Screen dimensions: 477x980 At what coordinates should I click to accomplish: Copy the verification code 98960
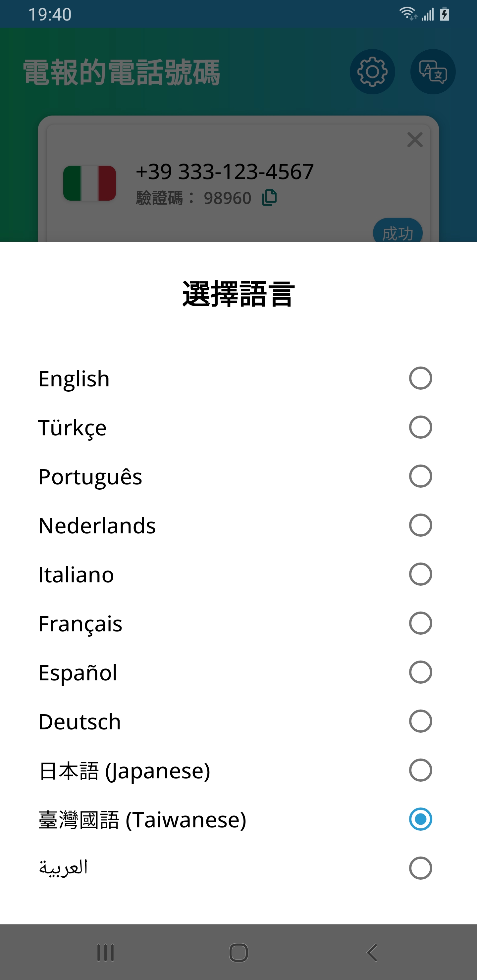(270, 198)
